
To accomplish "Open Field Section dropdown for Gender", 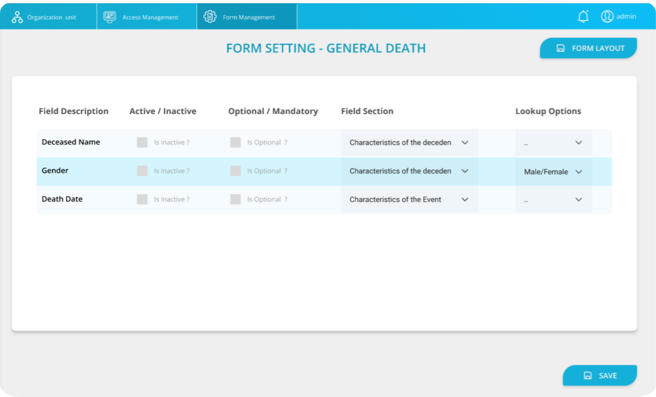I will pos(409,171).
